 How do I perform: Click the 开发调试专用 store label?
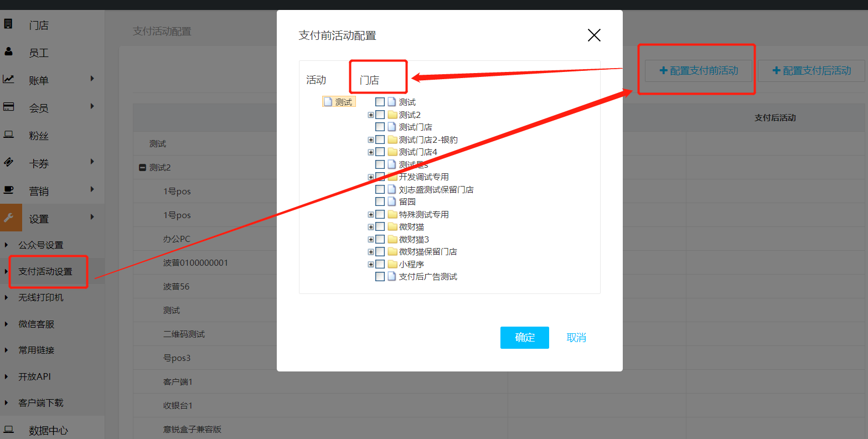click(424, 177)
